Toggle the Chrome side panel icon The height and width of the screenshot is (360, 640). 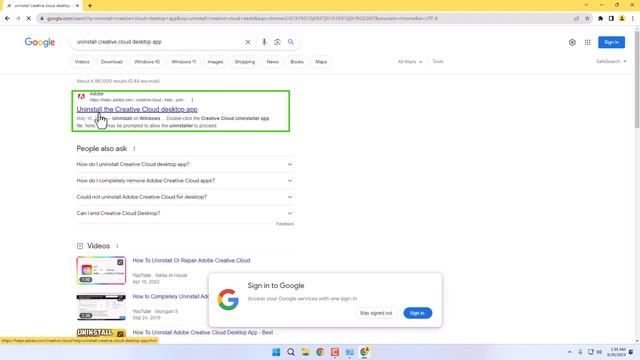(611, 18)
